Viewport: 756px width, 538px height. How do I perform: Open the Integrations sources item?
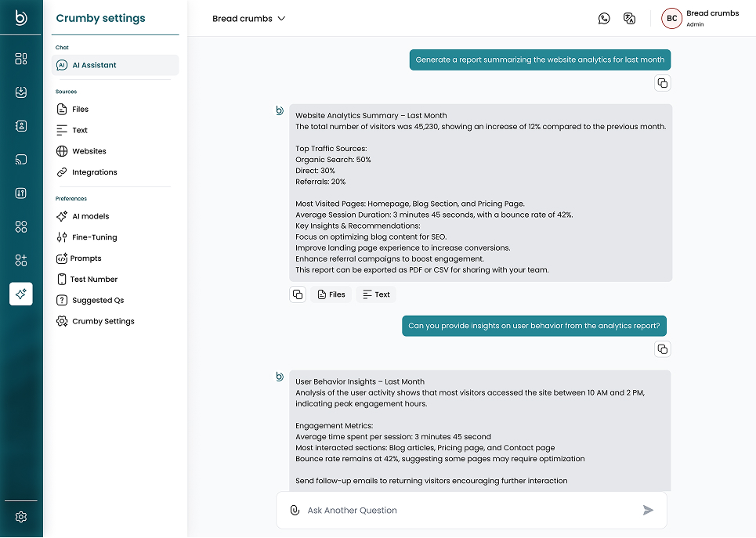[x=94, y=172]
